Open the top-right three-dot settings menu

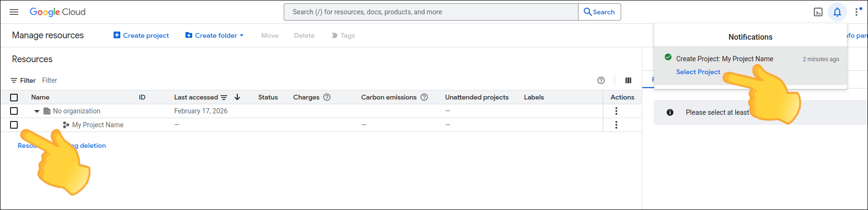(857, 12)
